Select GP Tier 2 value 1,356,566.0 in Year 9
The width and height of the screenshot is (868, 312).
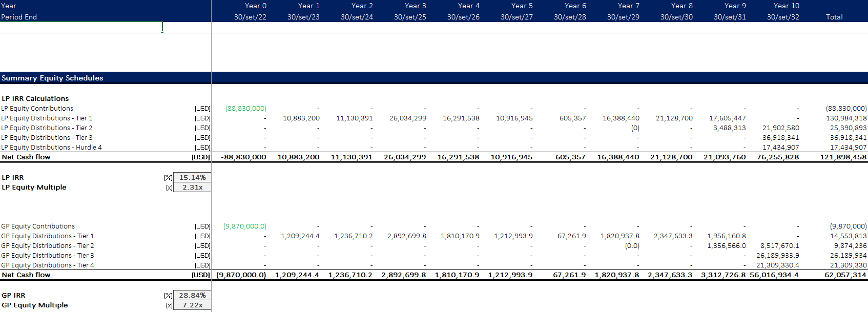coord(727,245)
